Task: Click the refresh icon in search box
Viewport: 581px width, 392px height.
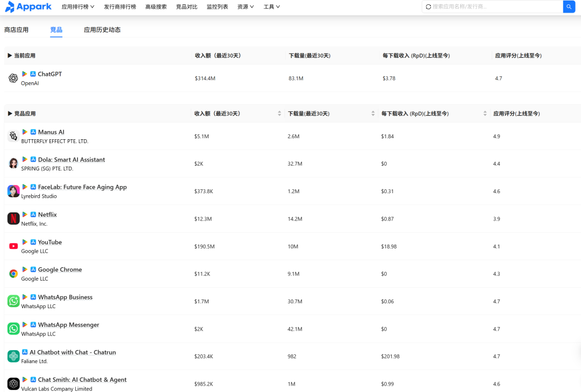Action: [x=428, y=6]
